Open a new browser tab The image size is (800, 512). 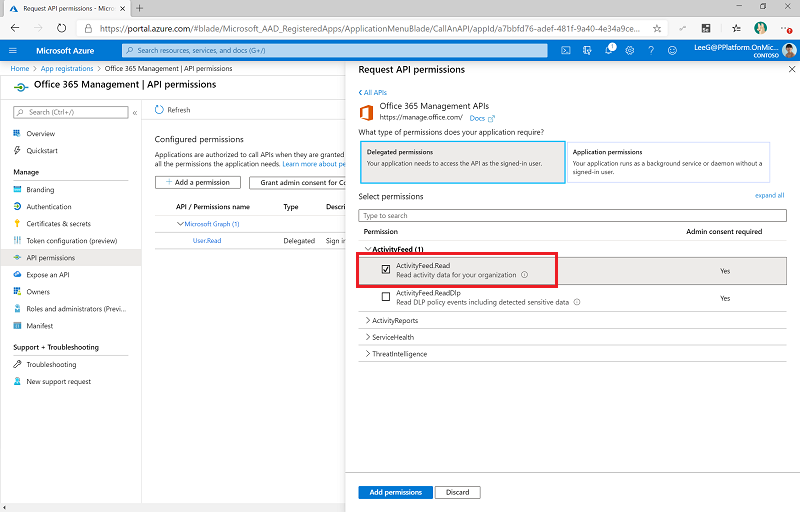(139, 8)
